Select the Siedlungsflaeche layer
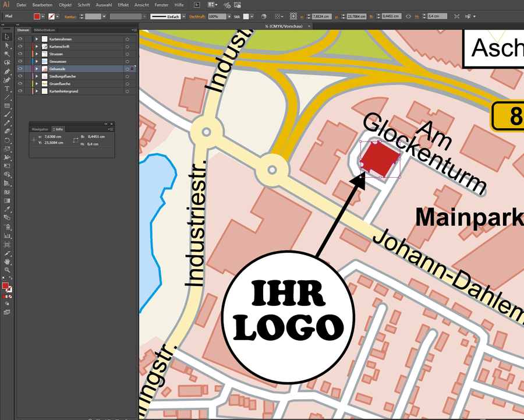Viewport: 524px width, 420px height. pyautogui.click(x=62, y=76)
